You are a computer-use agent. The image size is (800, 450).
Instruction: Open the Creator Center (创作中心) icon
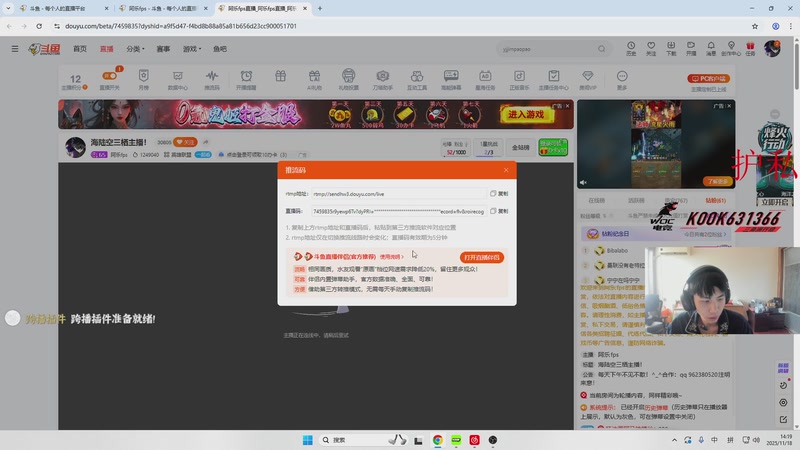coord(731,48)
